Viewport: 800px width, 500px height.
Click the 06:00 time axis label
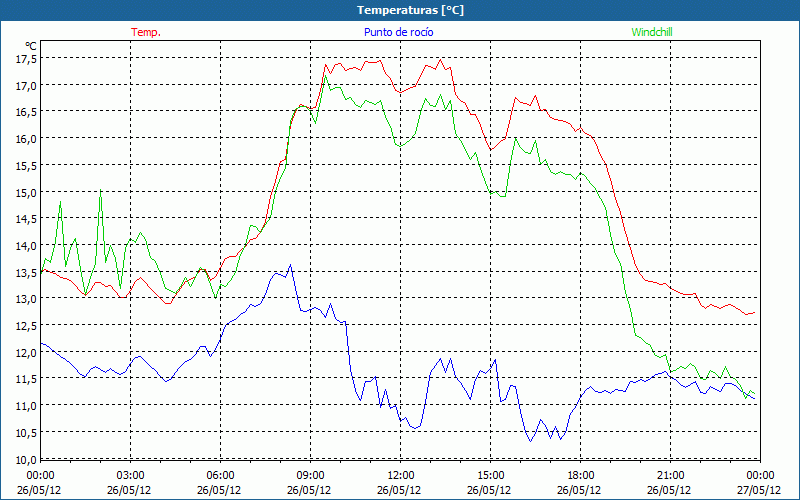click(220, 475)
